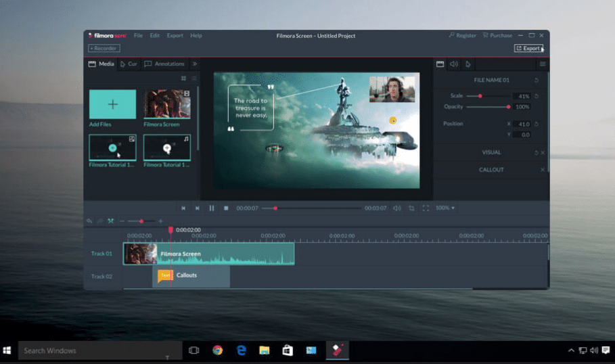The width and height of the screenshot is (615, 364).
Task: Expand the VISUAL section
Action: click(x=491, y=152)
